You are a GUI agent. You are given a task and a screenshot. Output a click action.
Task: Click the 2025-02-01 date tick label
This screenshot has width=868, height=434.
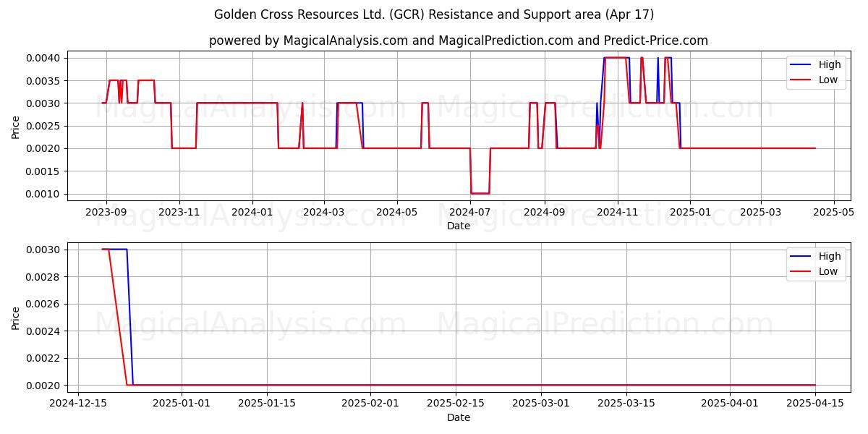(370, 405)
